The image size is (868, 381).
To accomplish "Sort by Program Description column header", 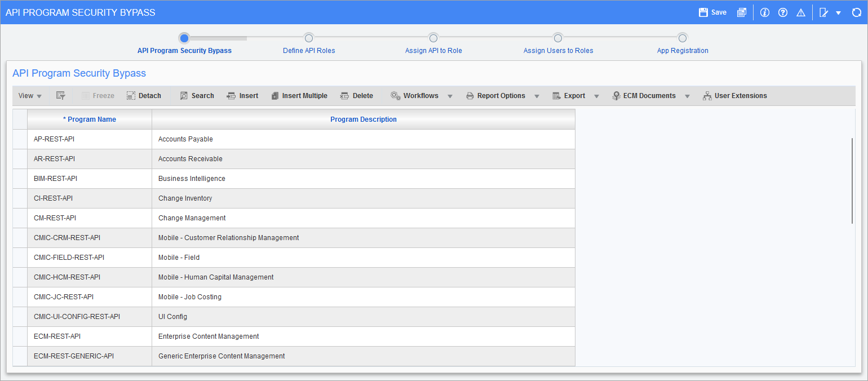I will 364,119.
